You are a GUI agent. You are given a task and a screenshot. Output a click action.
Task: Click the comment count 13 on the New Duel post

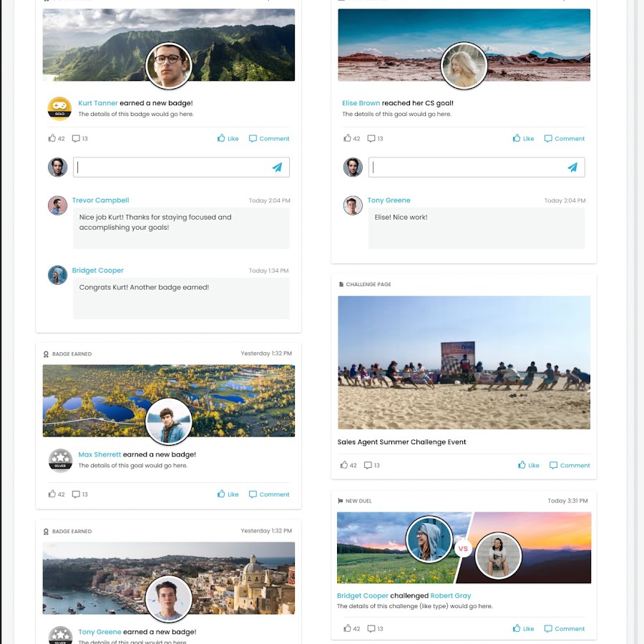pyautogui.click(x=376, y=628)
